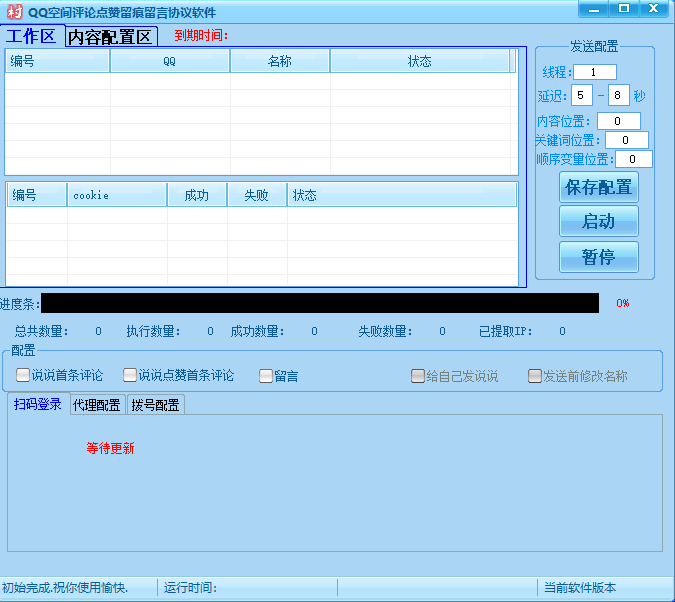675x602 pixels.
Task: Click the 关键词位置 input field
Action: [626, 140]
